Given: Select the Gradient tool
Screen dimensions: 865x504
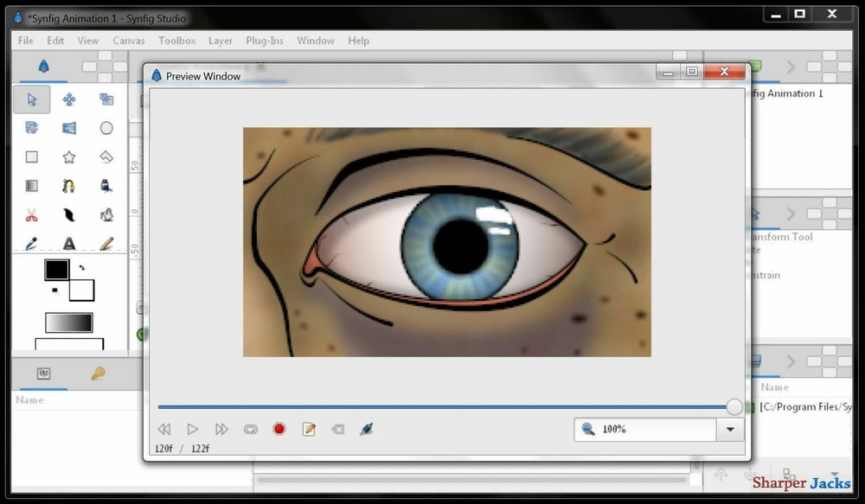Looking at the screenshot, I should pos(31,186).
